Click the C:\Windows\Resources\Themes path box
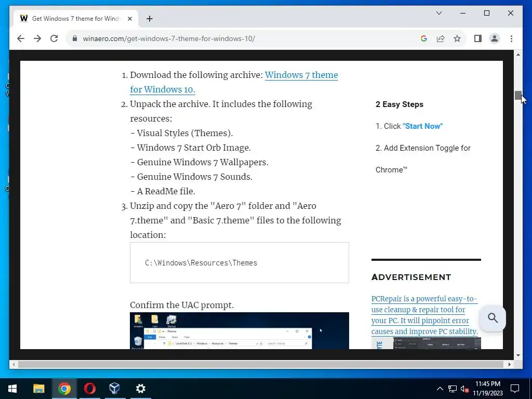The height and width of the screenshot is (399, 532). [239, 262]
